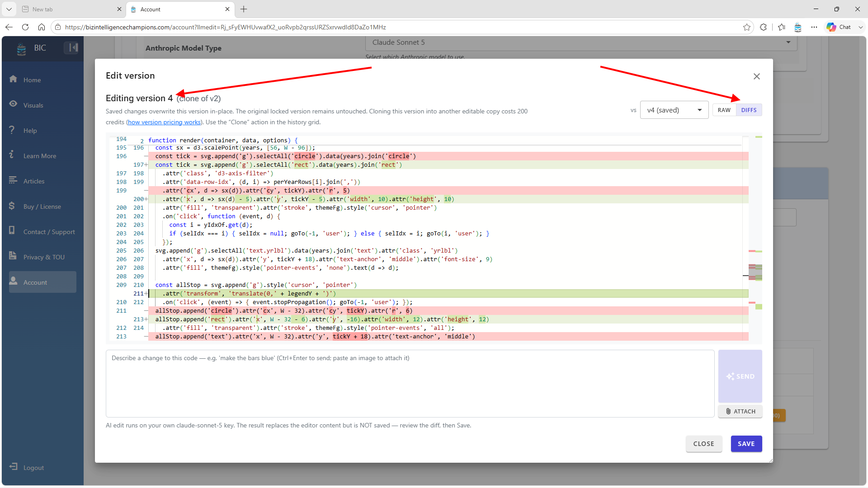
Task: Click the BIC logo icon
Action: [x=21, y=48]
